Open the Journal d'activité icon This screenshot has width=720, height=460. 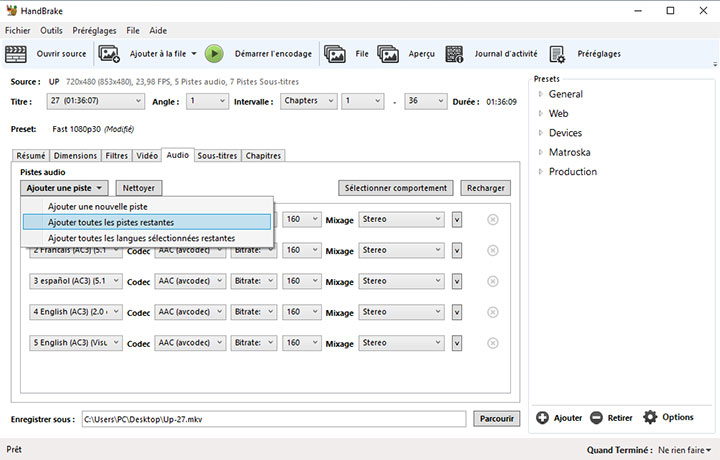(x=454, y=54)
